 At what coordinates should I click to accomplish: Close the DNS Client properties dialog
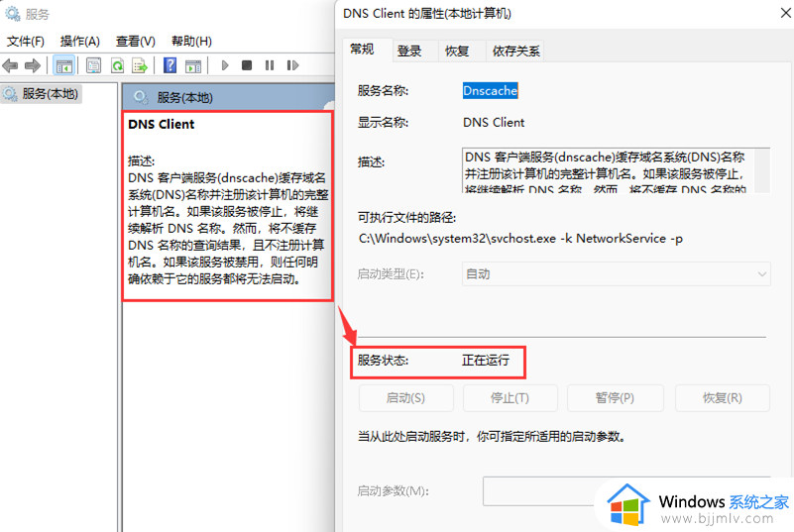tap(785, 13)
